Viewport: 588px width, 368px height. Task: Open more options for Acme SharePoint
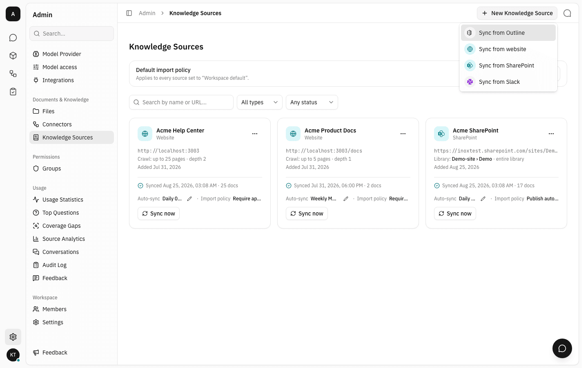[x=551, y=134]
